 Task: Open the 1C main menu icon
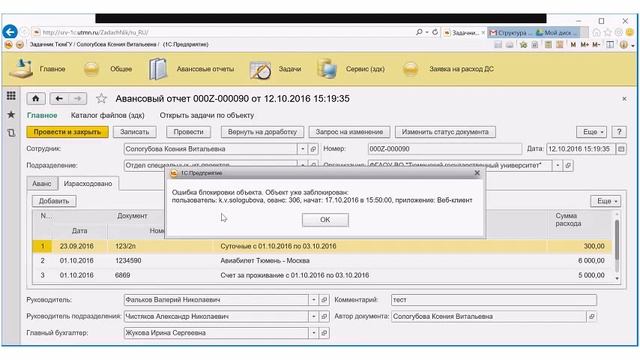[8, 44]
